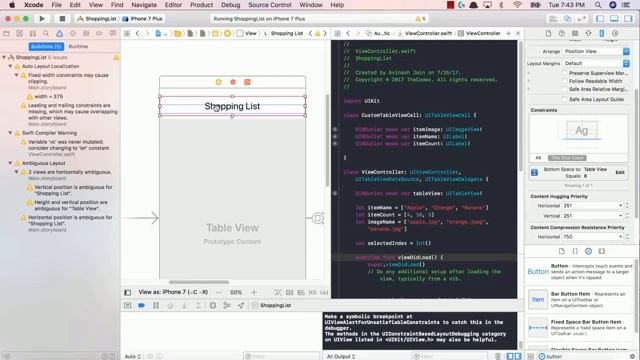Select the version editor toolbar button

coord(582,19)
